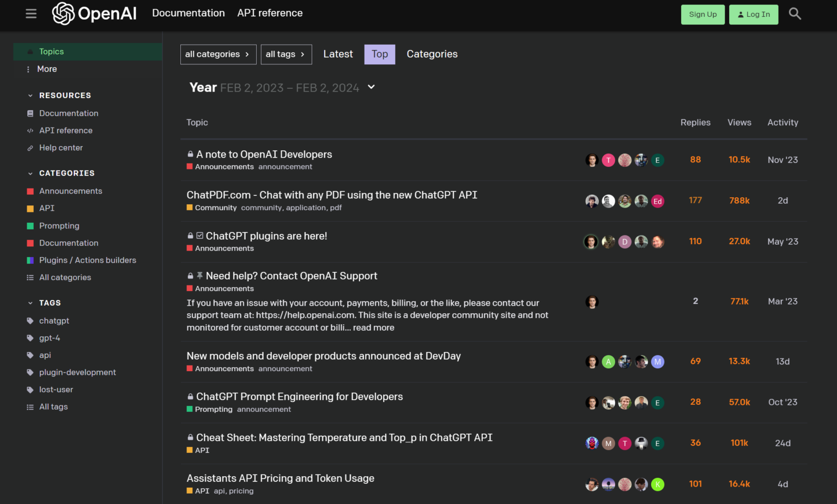
Task: Open the all categories dropdown
Action: 218,54
